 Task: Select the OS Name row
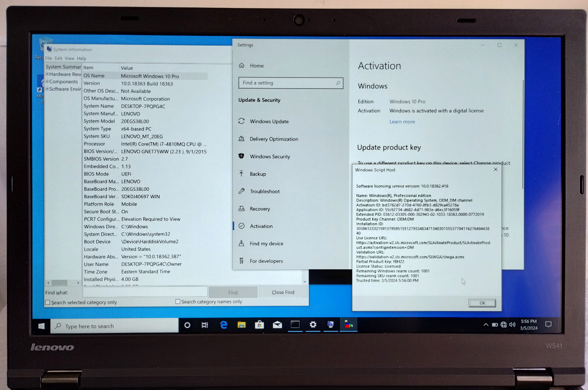(145, 76)
